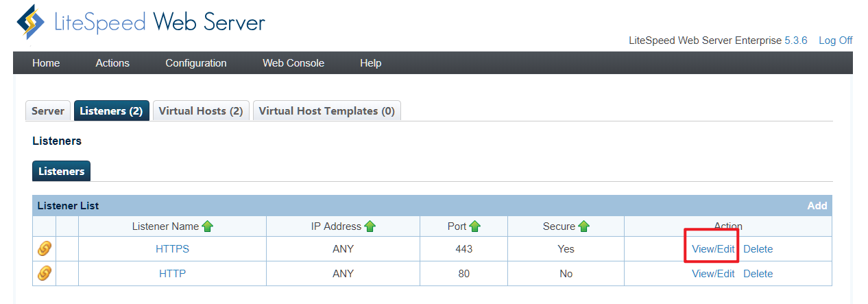Viewport: 868px width, 304px height.
Task: Open the Actions menu
Action: [x=112, y=63]
